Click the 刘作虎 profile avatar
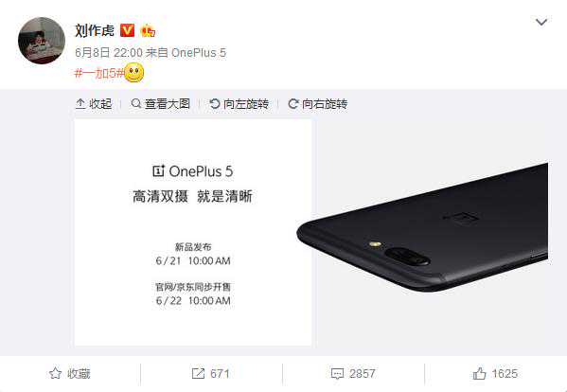The height and width of the screenshot is (392, 567). [42, 41]
